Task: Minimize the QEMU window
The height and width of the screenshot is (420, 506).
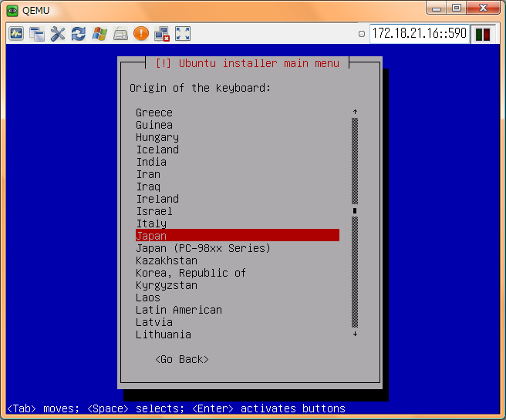Action: pos(437,8)
